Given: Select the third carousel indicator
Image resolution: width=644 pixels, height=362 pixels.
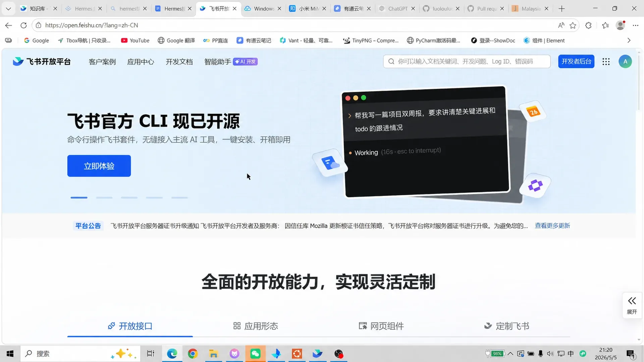Looking at the screenshot, I should [x=129, y=198].
